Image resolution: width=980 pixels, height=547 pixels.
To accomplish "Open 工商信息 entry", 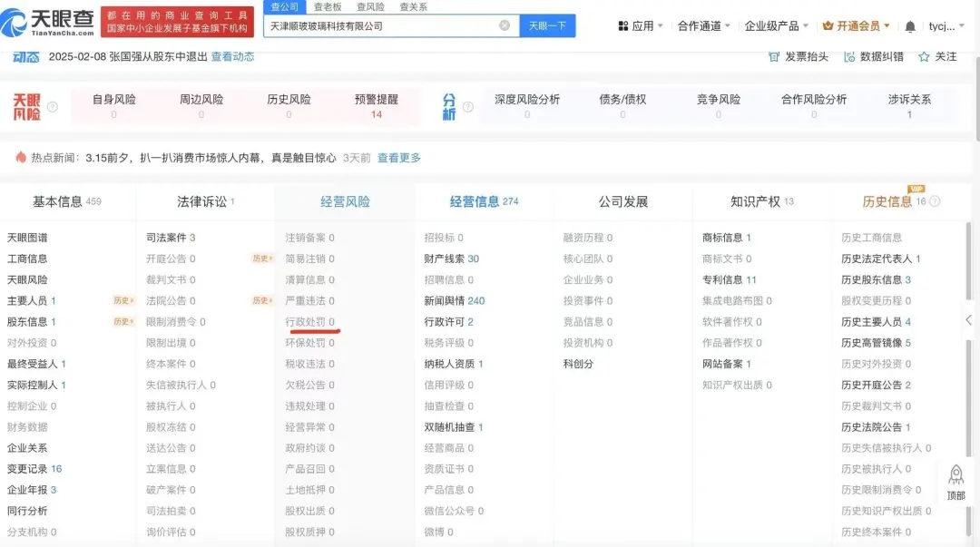I will pyautogui.click(x=27, y=259).
